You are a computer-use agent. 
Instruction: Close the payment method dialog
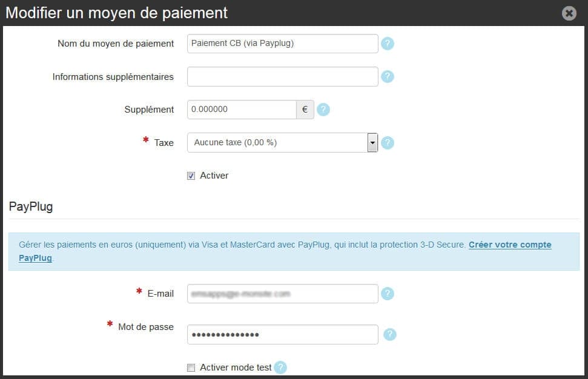click(x=569, y=13)
